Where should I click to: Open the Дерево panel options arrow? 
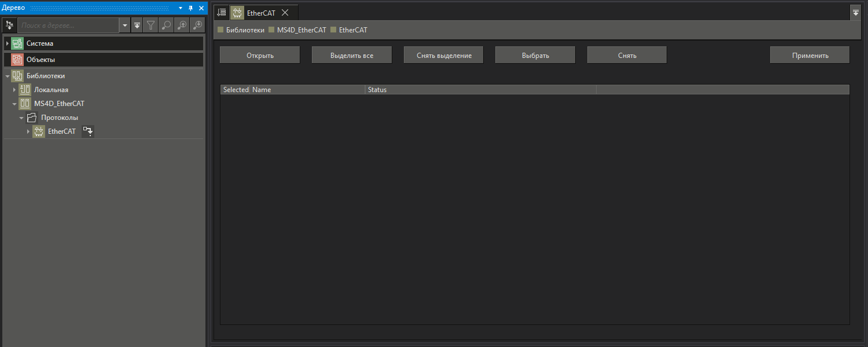[181, 8]
